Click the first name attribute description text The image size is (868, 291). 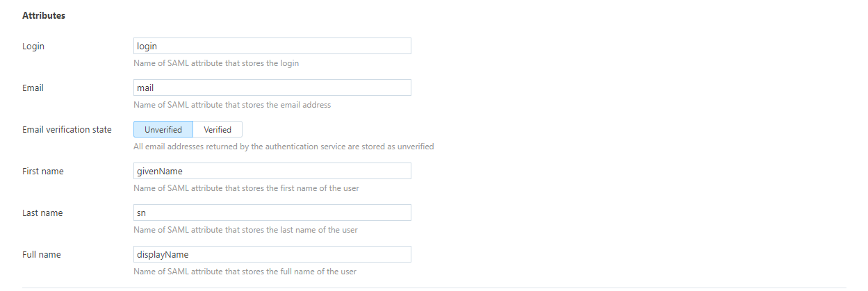pyautogui.click(x=246, y=188)
